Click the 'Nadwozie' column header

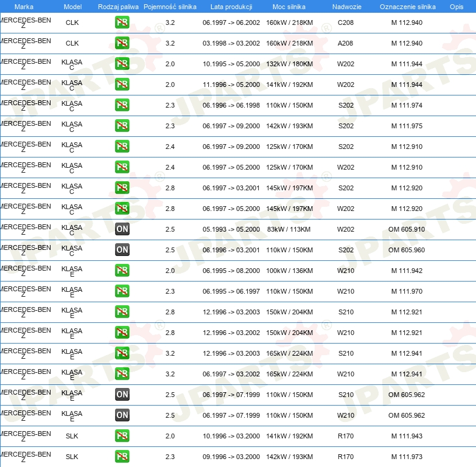click(345, 7)
